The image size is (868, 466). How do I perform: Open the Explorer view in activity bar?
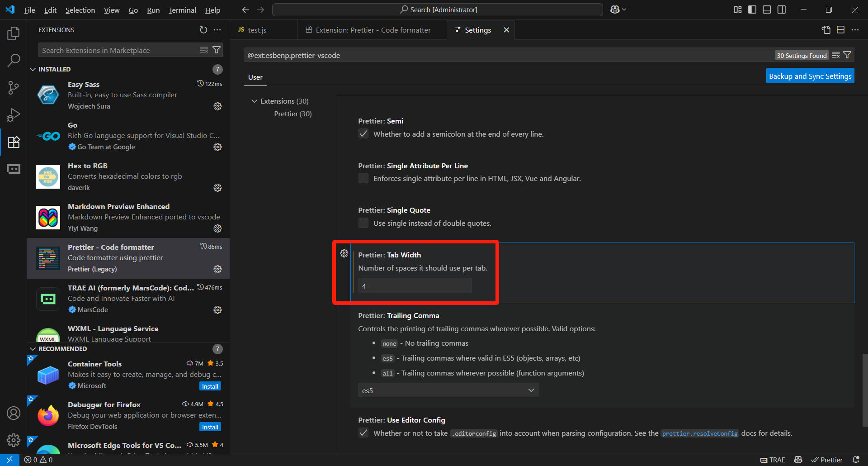14,33
